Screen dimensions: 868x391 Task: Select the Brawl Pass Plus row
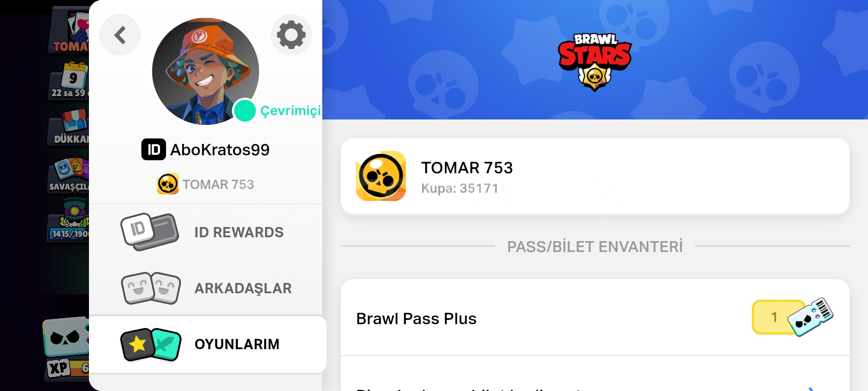click(x=595, y=318)
